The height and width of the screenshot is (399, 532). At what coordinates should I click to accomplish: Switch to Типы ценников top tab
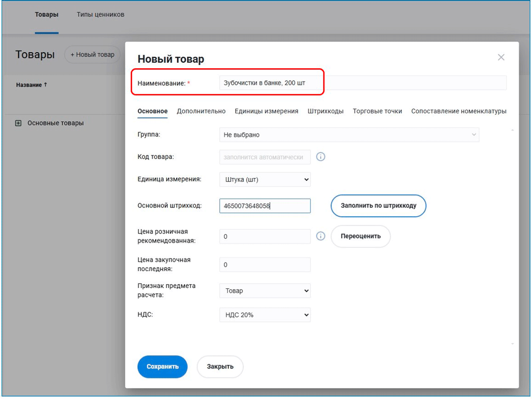[101, 15]
